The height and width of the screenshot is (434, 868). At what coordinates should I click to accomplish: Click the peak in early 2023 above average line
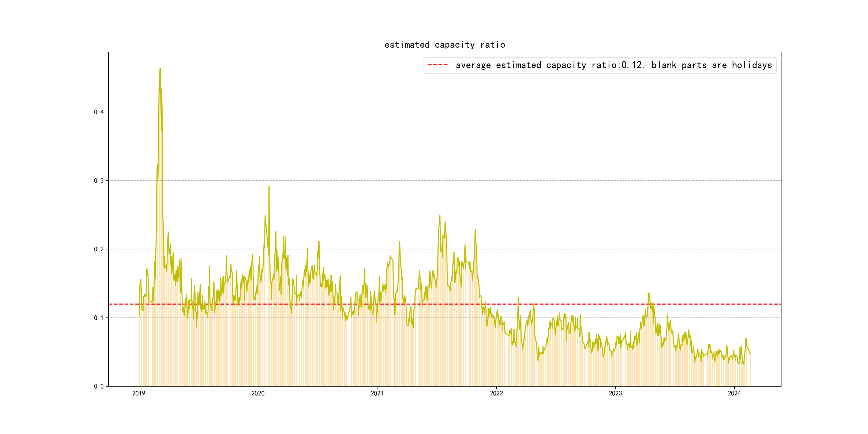(649, 293)
